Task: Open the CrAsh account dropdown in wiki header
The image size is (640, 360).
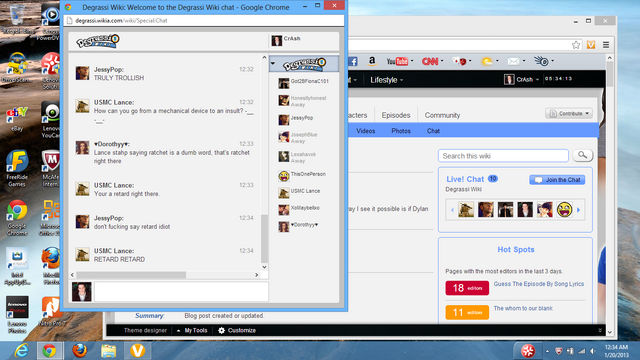Action: (x=521, y=79)
